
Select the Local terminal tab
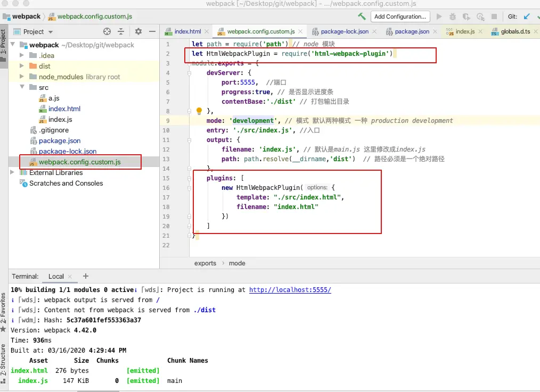[56, 277]
